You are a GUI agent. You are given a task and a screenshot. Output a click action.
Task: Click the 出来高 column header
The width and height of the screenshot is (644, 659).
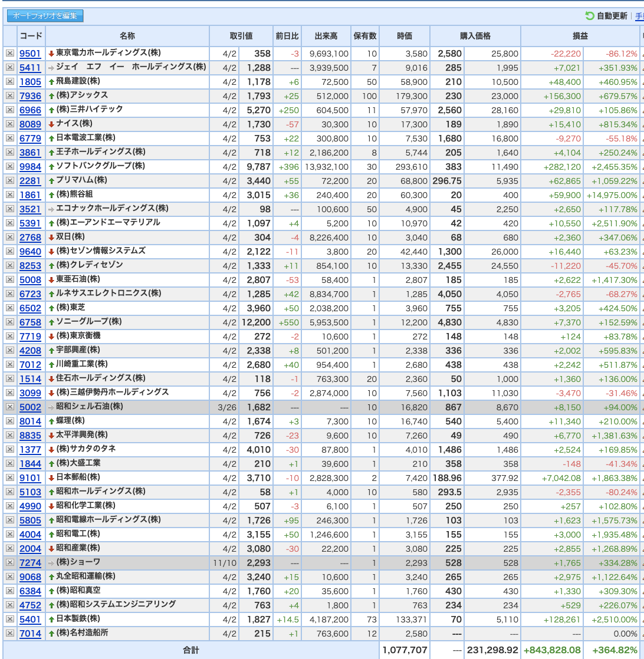[326, 36]
